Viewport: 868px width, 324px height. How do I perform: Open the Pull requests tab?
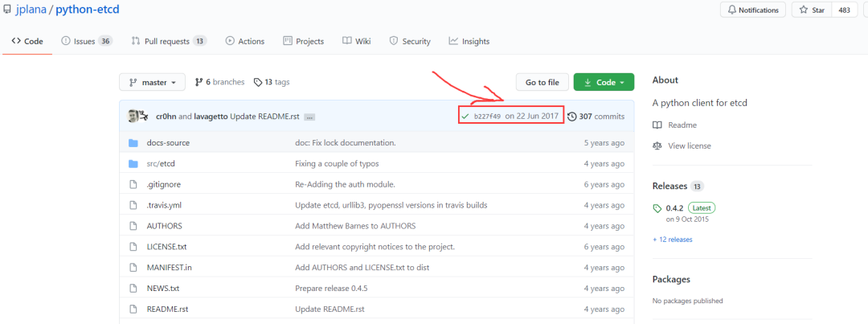169,41
